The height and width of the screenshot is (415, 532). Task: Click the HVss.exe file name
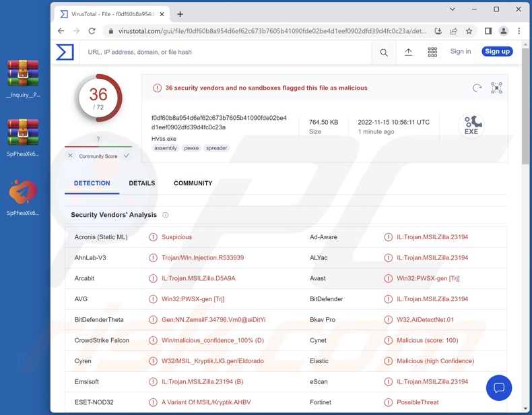[x=164, y=139]
